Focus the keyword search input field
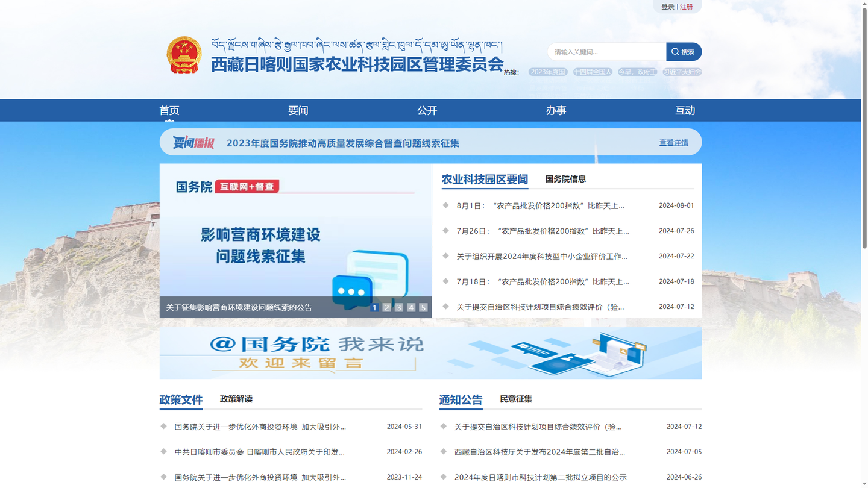Image resolution: width=868 pixels, height=488 pixels. [x=607, y=52]
